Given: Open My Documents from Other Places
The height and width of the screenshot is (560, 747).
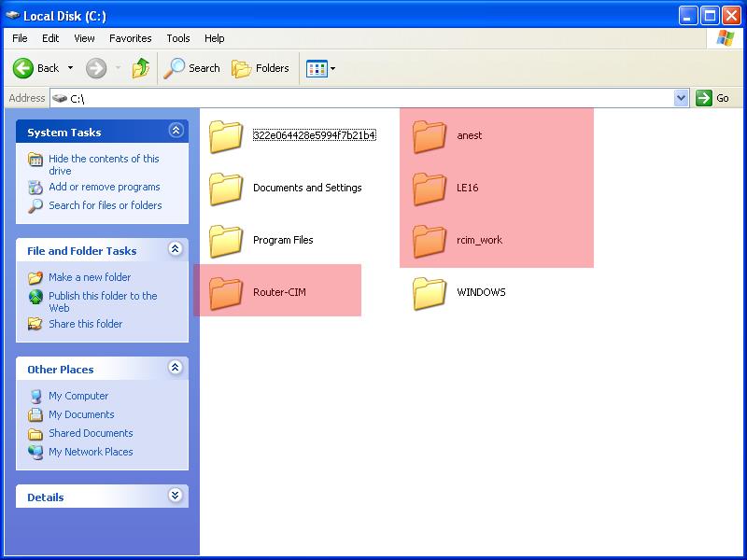Looking at the screenshot, I should pyautogui.click(x=81, y=414).
